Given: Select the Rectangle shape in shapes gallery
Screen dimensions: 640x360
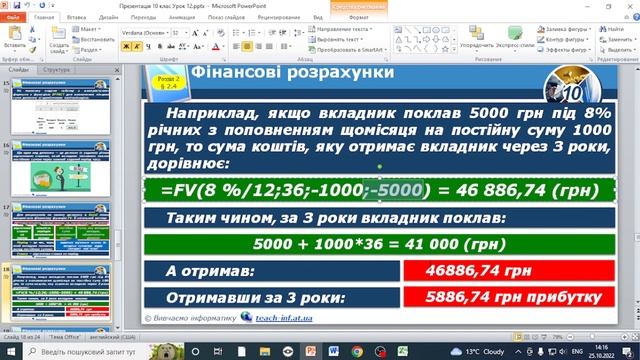Looking at the screenshot, I should 427,30.
